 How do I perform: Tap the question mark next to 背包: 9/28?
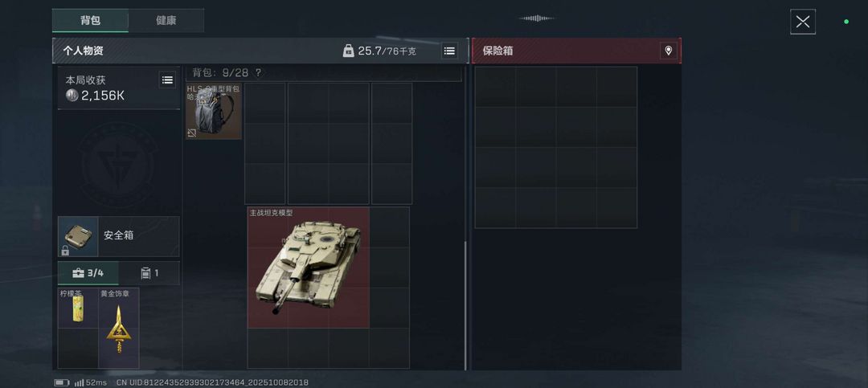coord(258,72)
